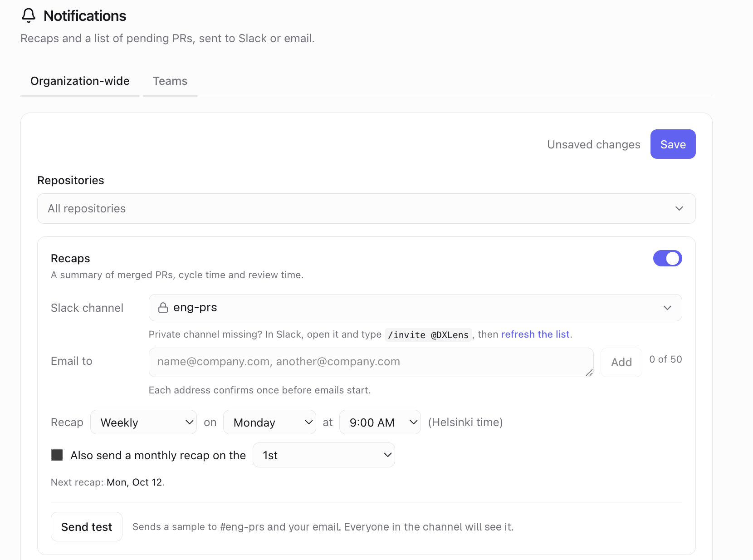753x560 pixels.
Task: Check the monthly recap checkbox
Action: [57, 455]
